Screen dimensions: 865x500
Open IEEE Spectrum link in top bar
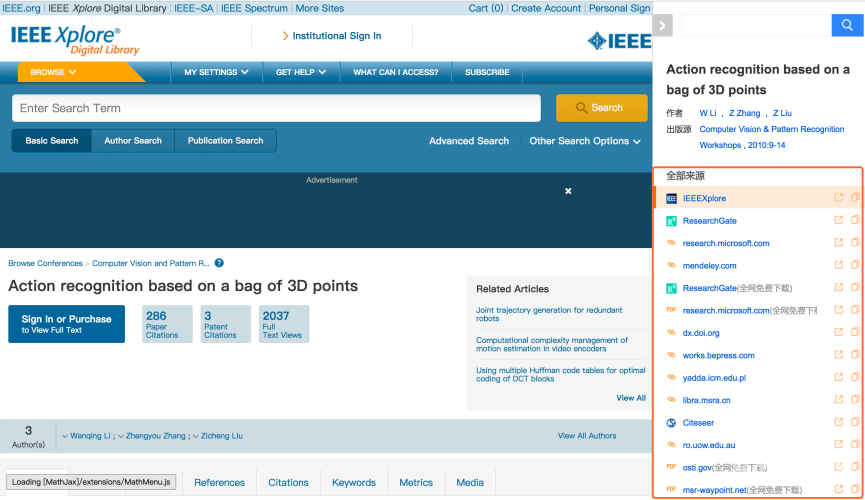(x=254, y=8)
